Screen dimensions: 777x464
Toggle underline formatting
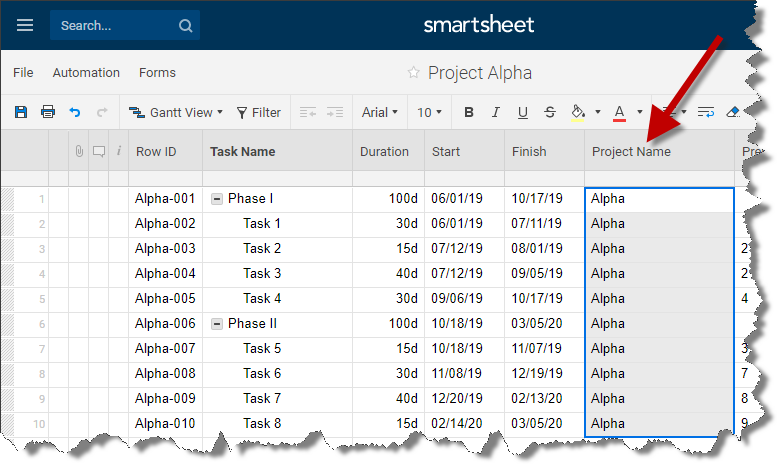(522, 113)
